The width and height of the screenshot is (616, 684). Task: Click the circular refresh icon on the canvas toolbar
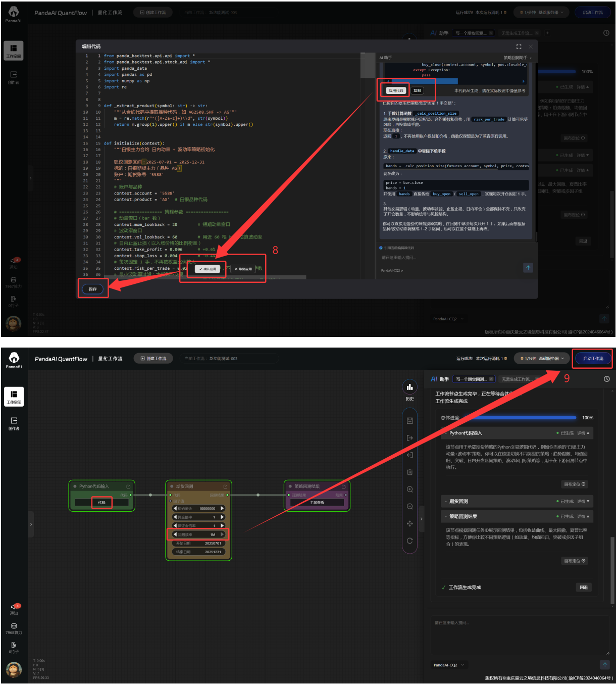[409, 541]
